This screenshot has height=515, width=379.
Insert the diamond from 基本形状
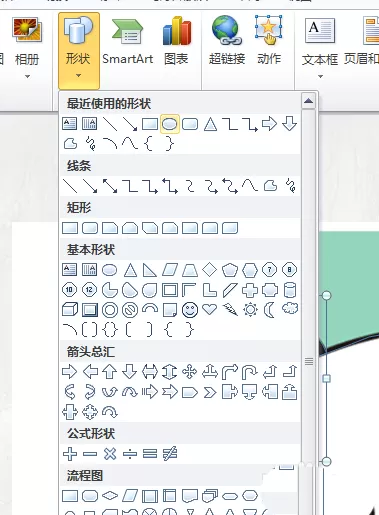click(210, 270)
